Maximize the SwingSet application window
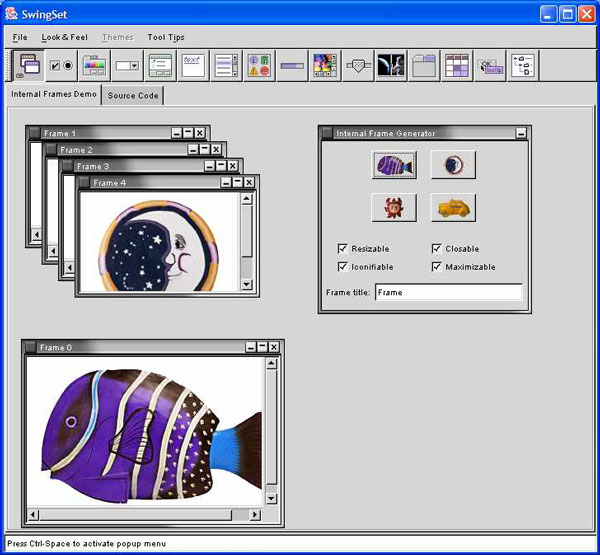This screenshot has height=555, width=600. 567,15
